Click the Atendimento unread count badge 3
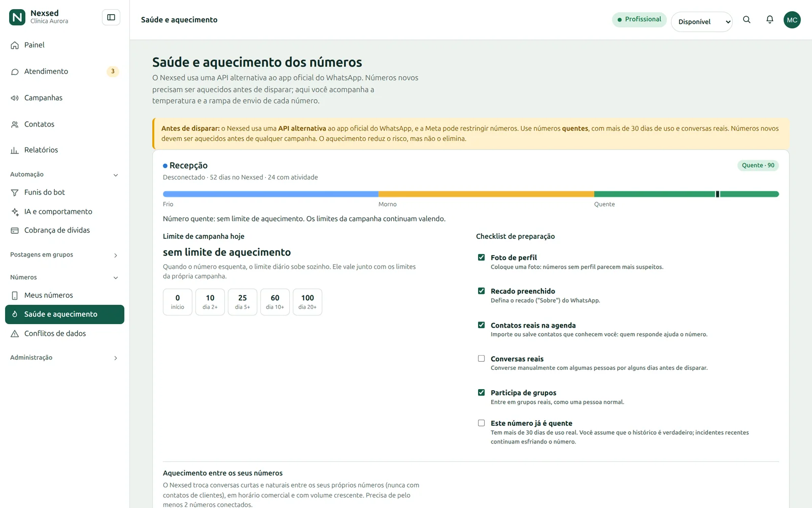Screen dimensions: 812x508 113,72
